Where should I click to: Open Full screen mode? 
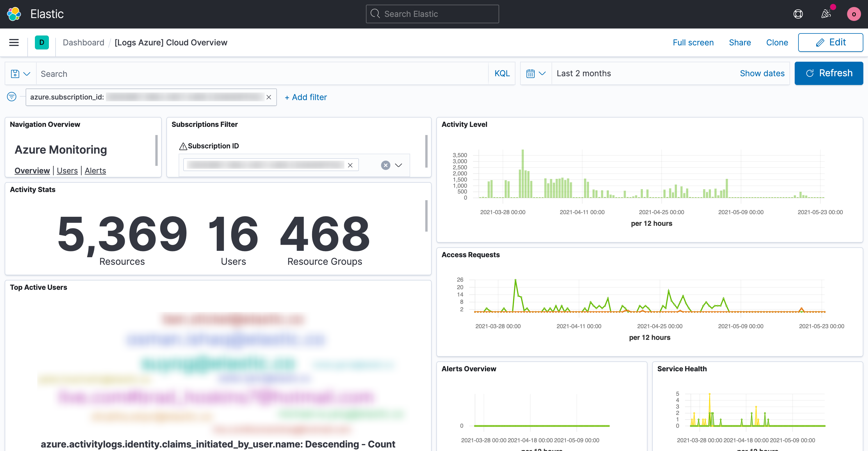click(693, 42)
